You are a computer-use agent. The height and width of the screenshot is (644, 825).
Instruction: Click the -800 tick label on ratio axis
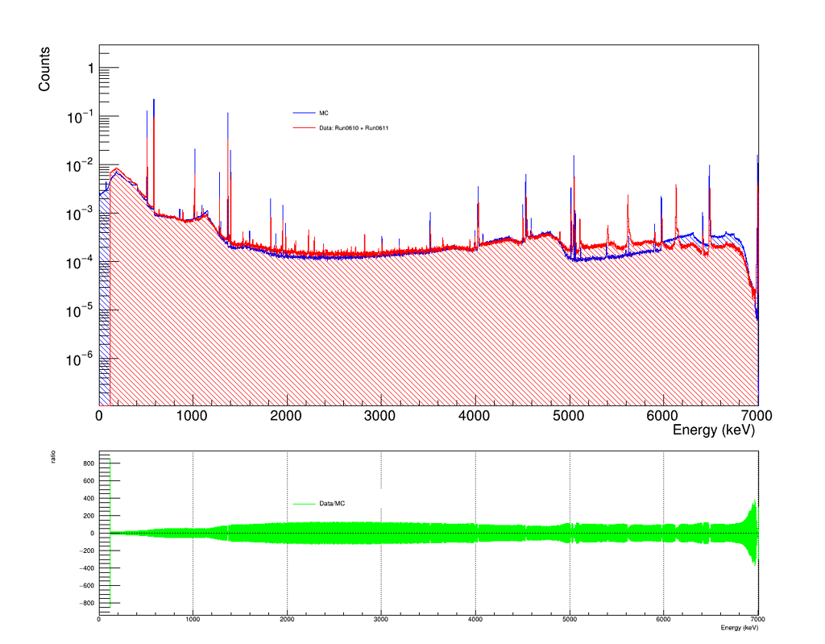pyautogui.click(x=87, y=604)
